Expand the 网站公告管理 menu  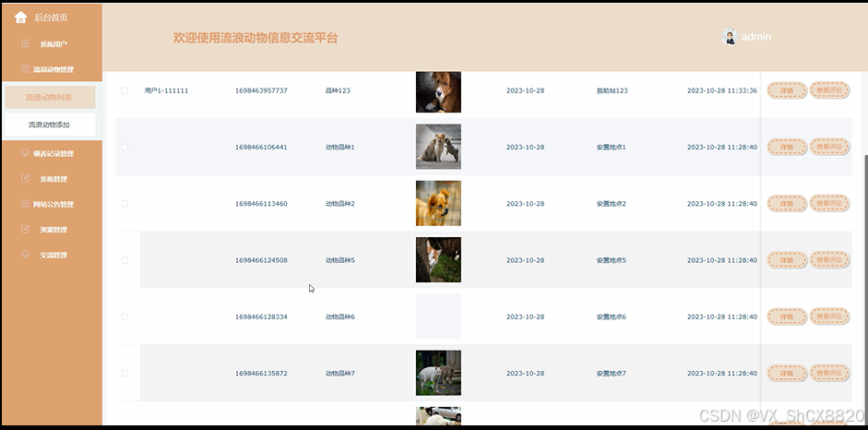coord(52,204)
